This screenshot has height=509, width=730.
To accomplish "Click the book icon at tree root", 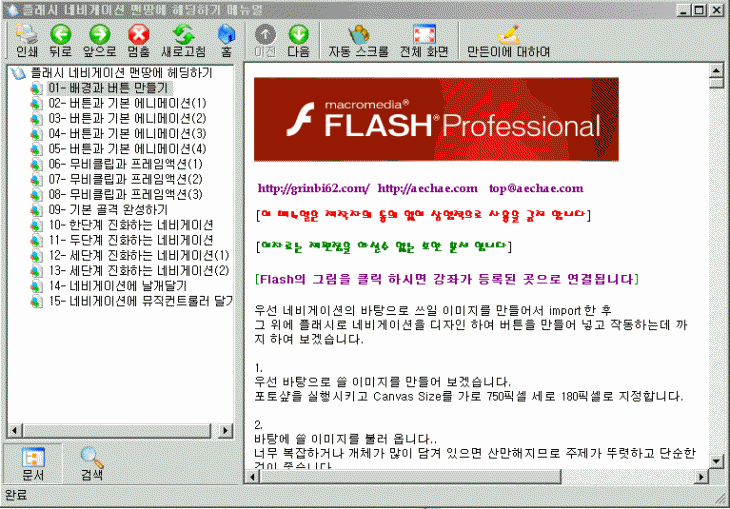I will (x=18, y=73).
